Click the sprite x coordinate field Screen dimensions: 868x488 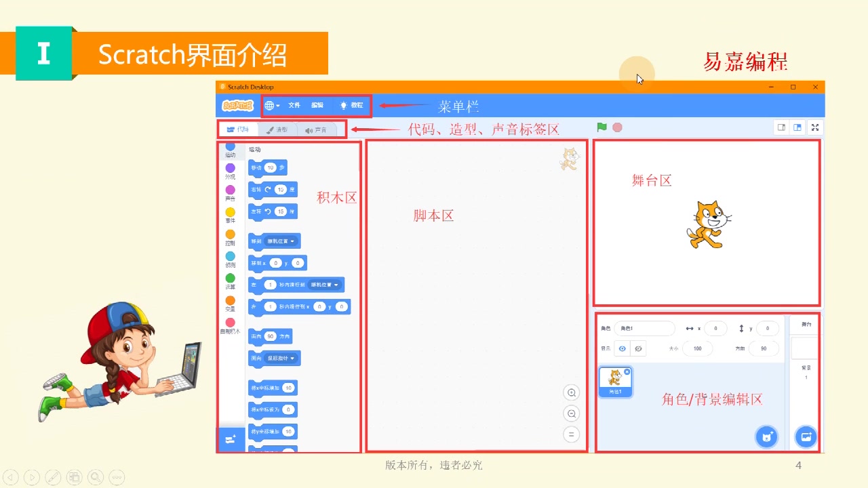click(715, 328)
